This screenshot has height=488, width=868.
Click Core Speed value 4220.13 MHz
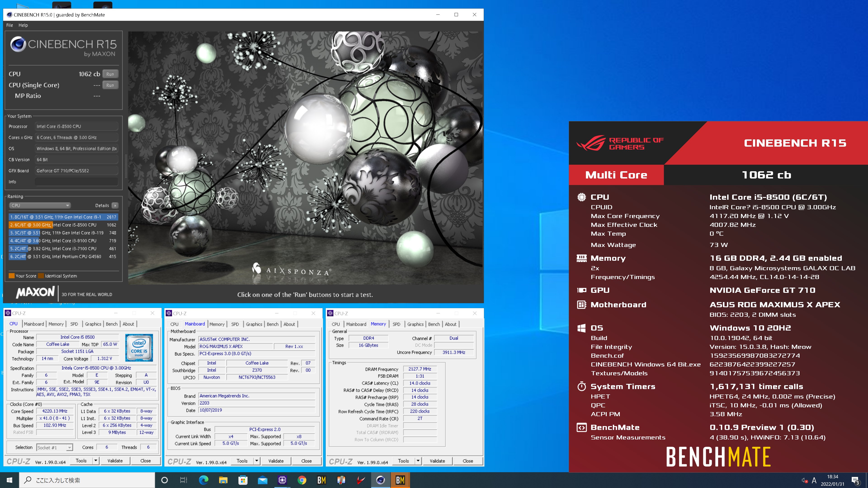click(x=54, y=411)
